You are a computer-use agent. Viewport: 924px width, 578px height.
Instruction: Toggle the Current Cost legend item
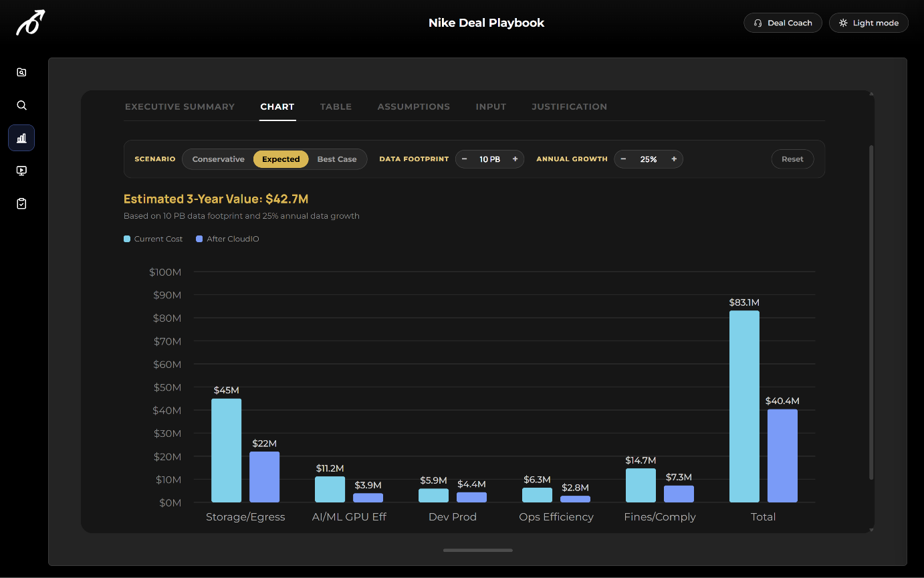[x=153, y=239]
